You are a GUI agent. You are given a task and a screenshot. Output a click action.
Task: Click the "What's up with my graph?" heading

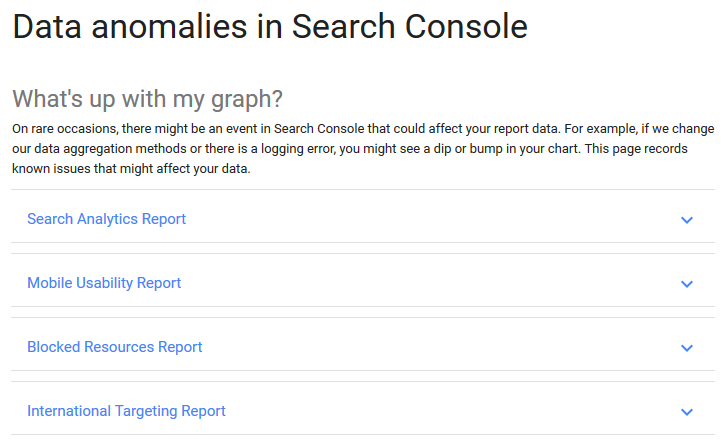147,99
